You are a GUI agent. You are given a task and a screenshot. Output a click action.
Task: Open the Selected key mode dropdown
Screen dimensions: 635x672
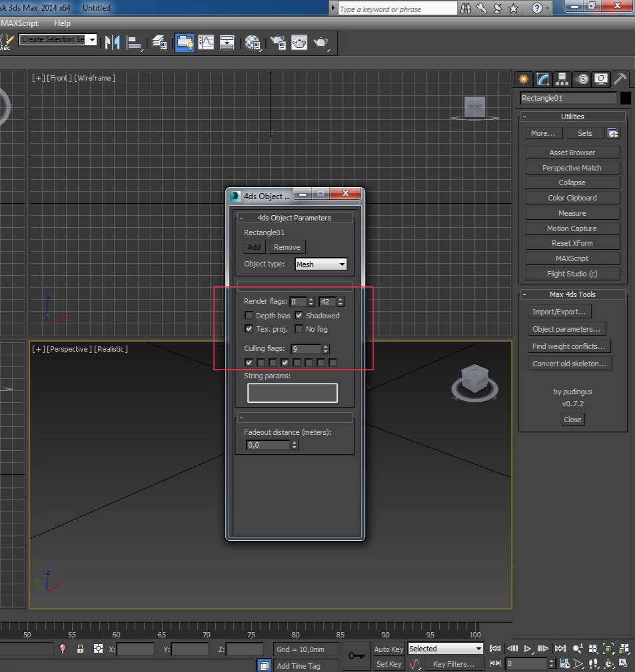(445, 649)
